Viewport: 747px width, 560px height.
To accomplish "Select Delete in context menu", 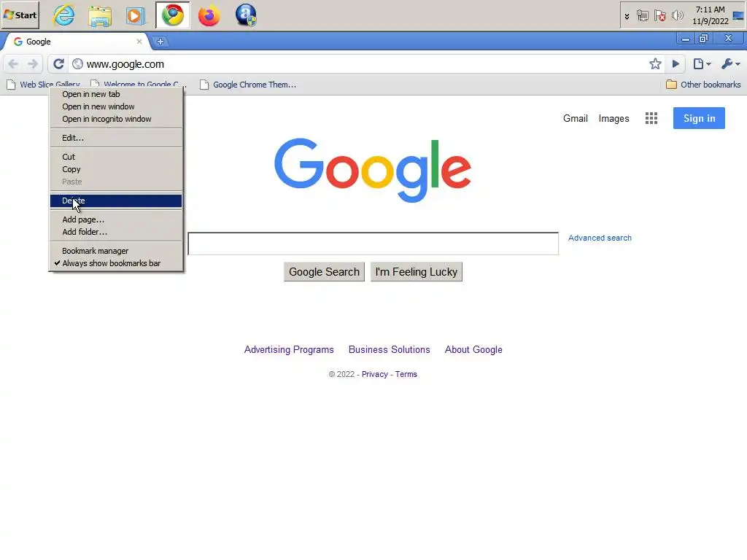I will [116, 201].
